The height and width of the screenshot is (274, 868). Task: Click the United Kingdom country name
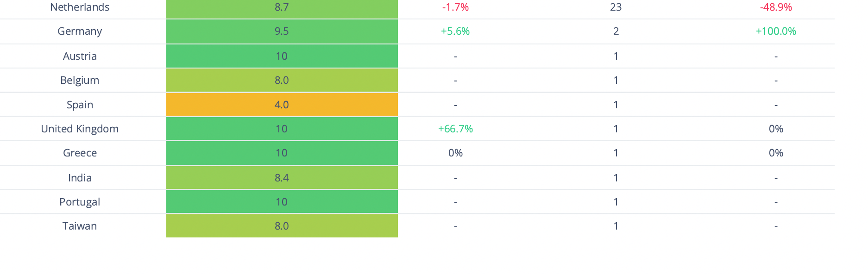(80, 129)
